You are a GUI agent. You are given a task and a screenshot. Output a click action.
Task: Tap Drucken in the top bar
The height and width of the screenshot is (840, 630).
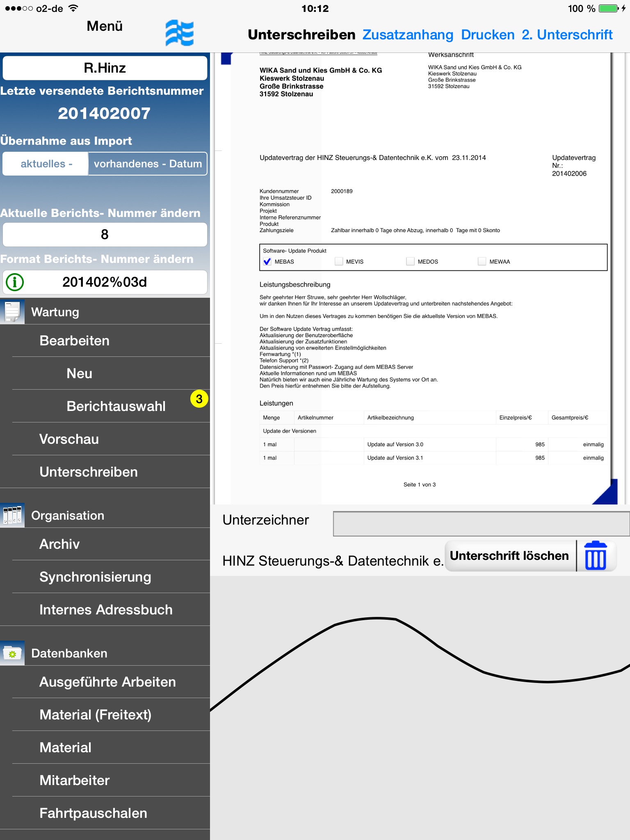pyautogui.click(x=488, y=34)
